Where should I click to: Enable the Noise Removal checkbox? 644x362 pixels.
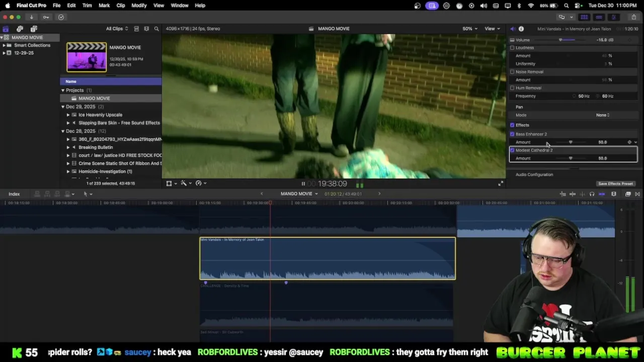pyautogui.click(x=512, y=72)
